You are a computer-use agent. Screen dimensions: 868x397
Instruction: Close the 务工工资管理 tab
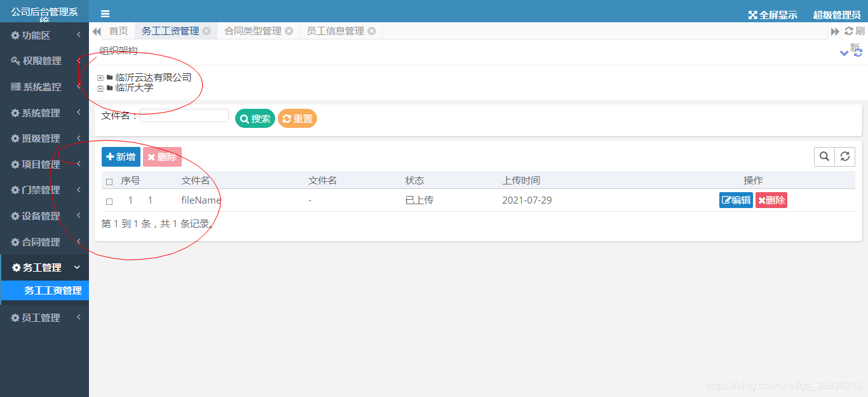coord(207,31)
